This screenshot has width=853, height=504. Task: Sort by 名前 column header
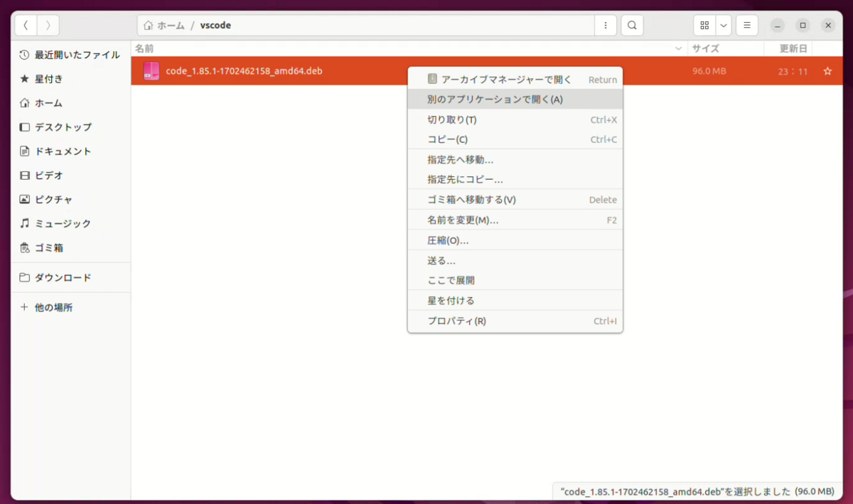(x=409, y=48)
